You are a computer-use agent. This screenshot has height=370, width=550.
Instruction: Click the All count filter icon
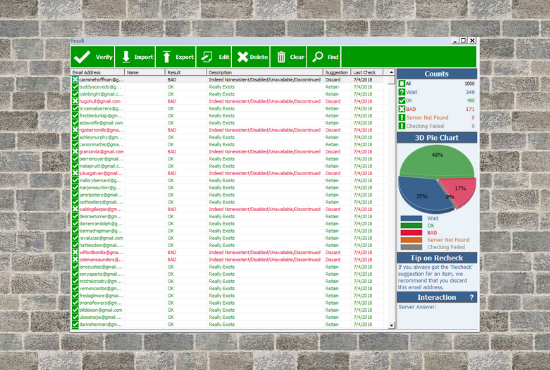[402, 83]
